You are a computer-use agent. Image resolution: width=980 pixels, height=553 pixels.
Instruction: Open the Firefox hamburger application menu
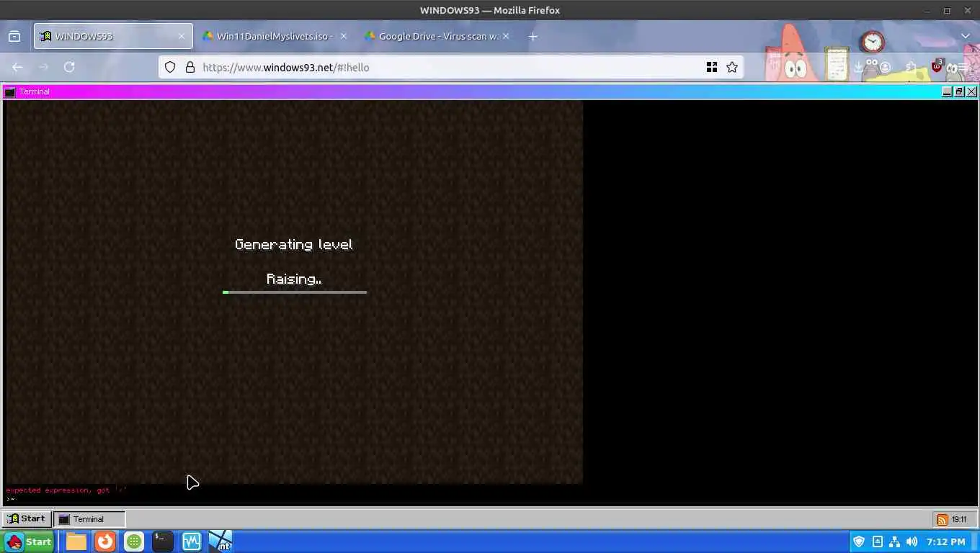click(x=963, y=67)
